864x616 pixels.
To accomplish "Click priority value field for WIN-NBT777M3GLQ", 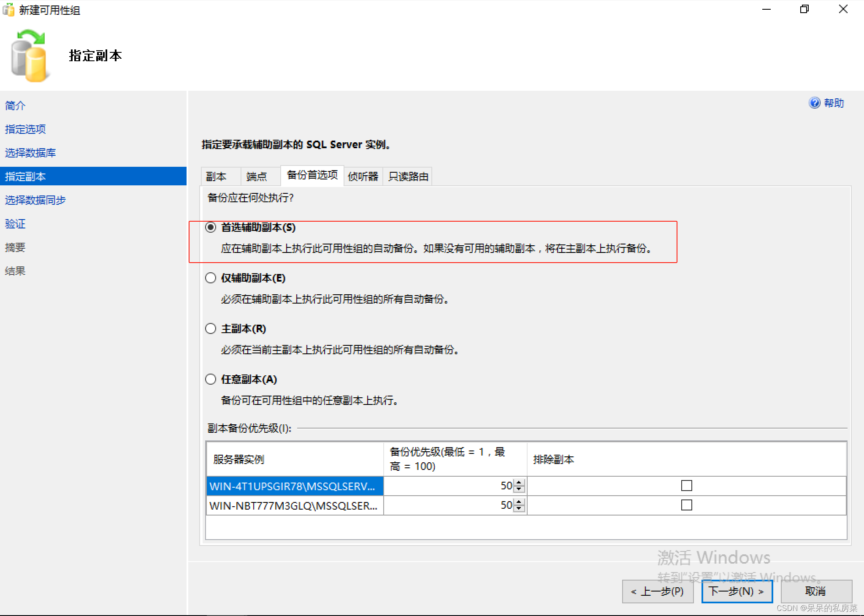I will coord(450,505).
